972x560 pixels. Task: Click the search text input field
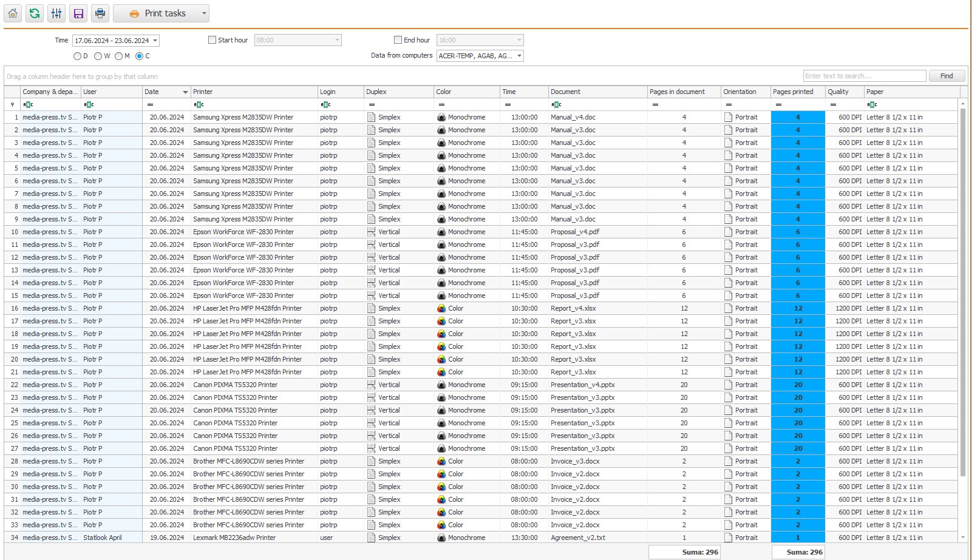point(864,76)
